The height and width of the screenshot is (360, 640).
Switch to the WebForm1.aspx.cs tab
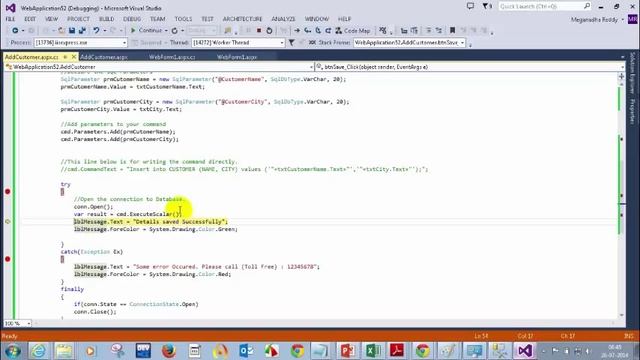pyautogui.click(x=172, y=57)
